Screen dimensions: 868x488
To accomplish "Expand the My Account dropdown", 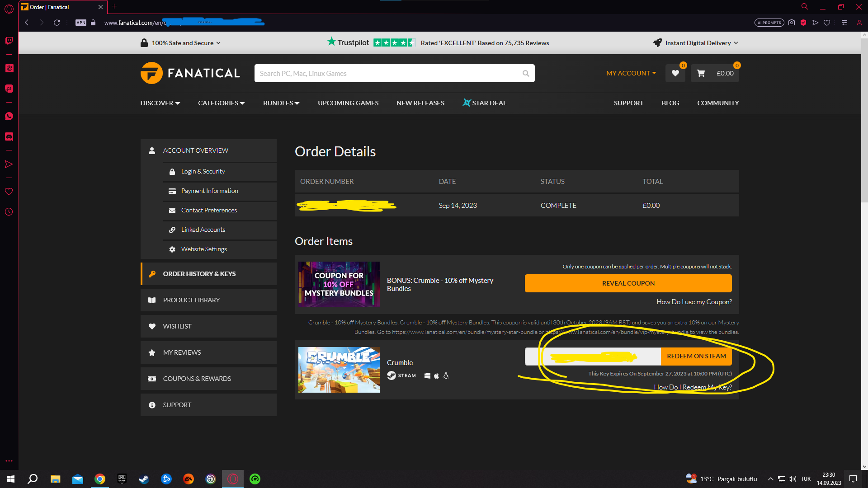I will (x=631, y=73).
